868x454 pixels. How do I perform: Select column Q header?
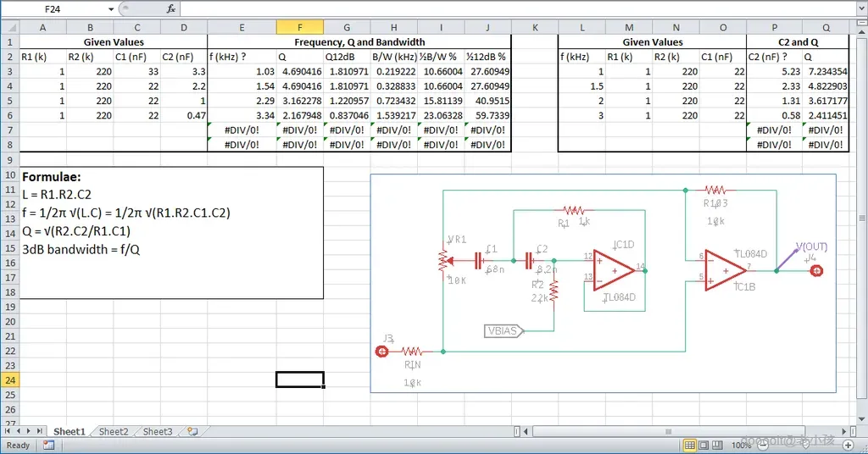coord(826,27)
